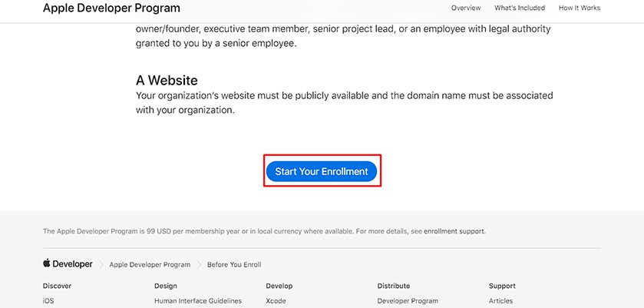Click the Apple Developer Program title
This screenshot has width=644, height=308.
coord(111,8)
